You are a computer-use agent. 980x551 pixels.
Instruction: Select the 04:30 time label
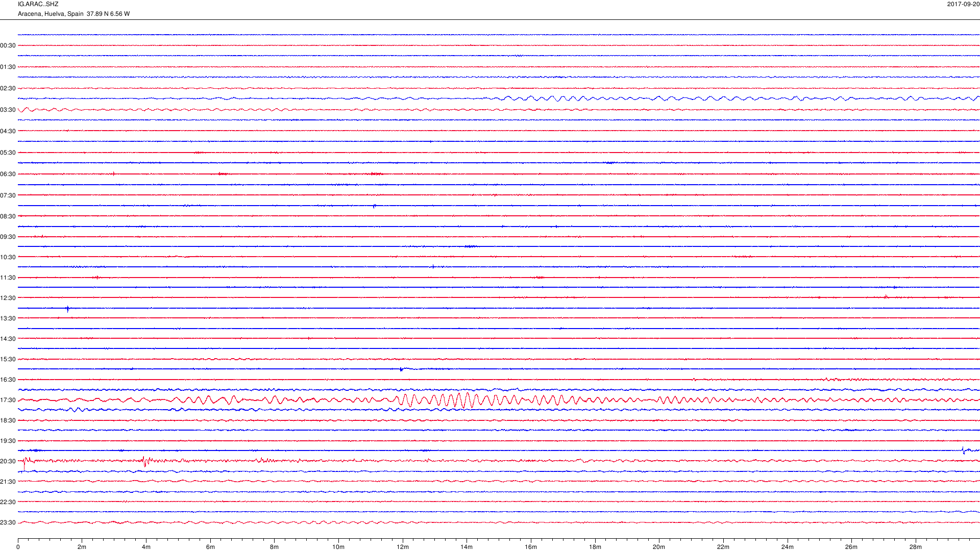[x=8, y=131]
